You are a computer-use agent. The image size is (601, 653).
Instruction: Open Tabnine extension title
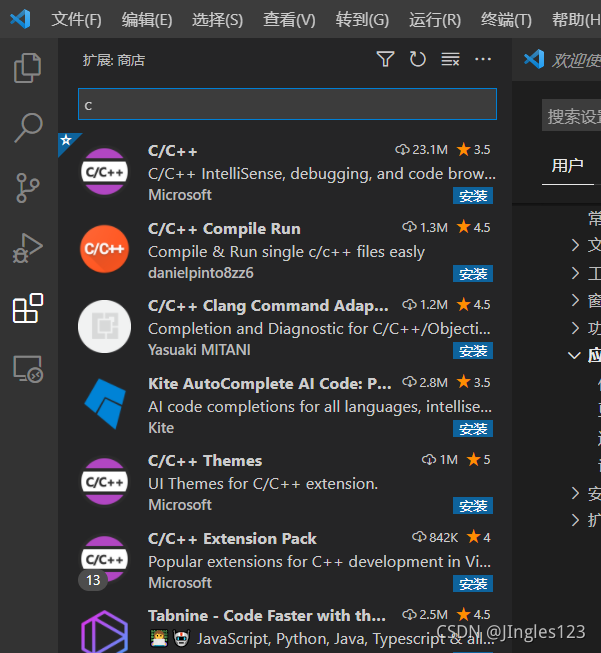tap(267, 616)
